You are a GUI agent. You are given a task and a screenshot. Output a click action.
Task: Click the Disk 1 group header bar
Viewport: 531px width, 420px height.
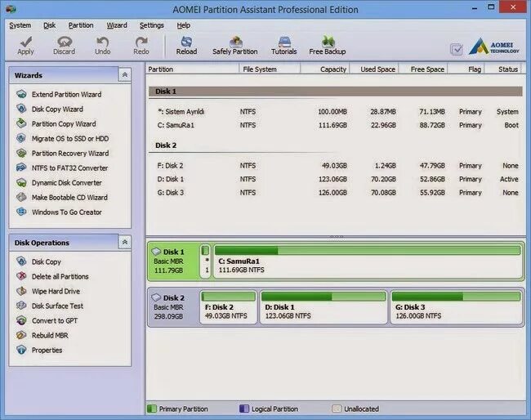pos(335,92)
